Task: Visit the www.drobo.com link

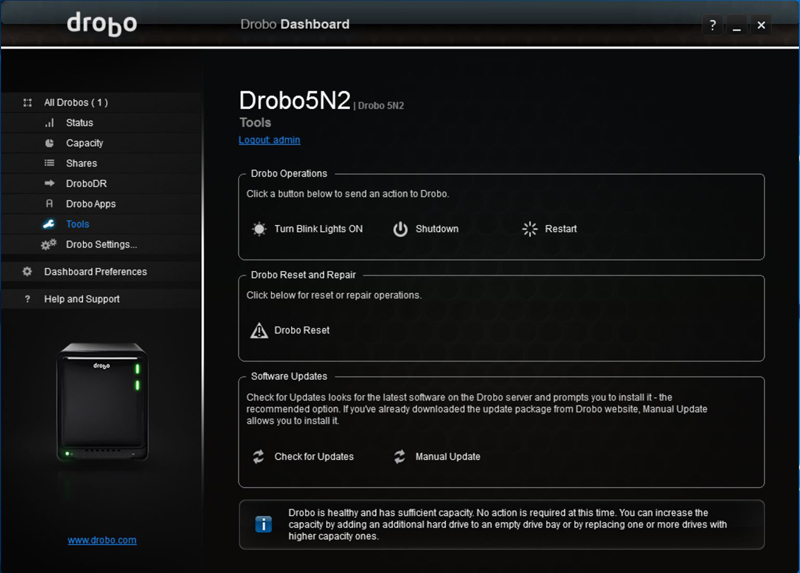Action: [102, 540]
